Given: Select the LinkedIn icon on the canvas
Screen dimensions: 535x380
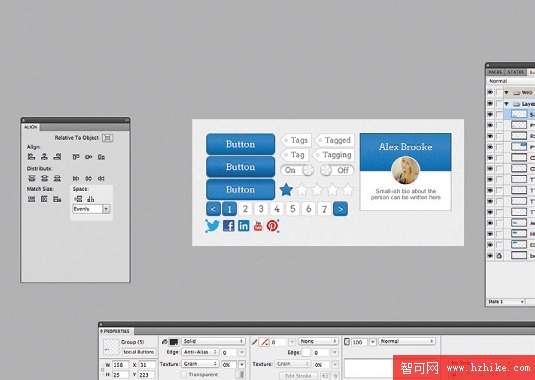Looking at the screenshot, I should pyautogui.click(x=244, y=226).
